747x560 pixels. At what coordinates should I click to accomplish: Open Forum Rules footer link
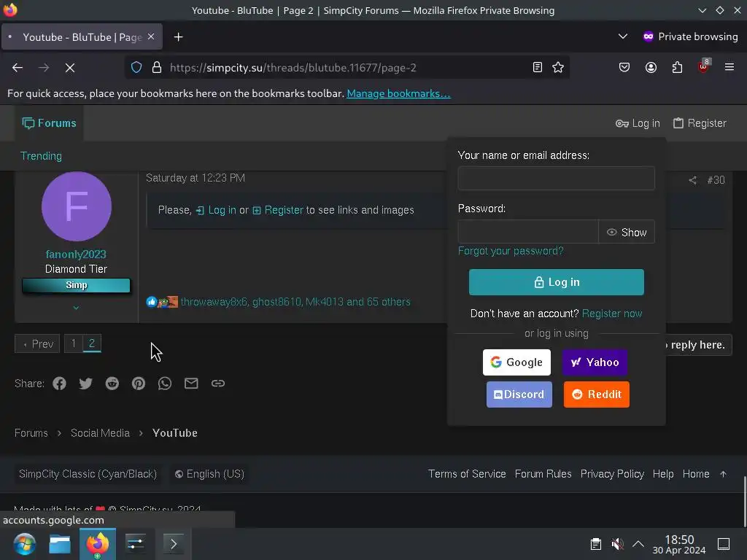tap(543, 474)
